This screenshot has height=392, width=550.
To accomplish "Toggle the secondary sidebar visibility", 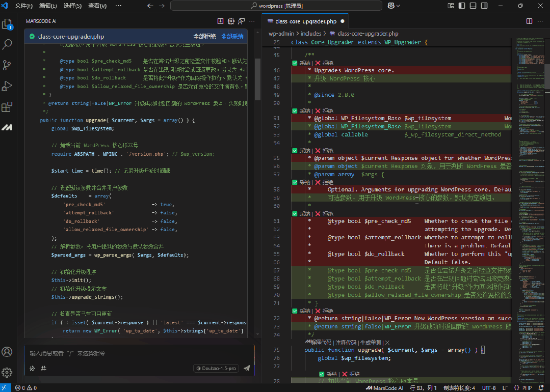I will click(484, 6).
